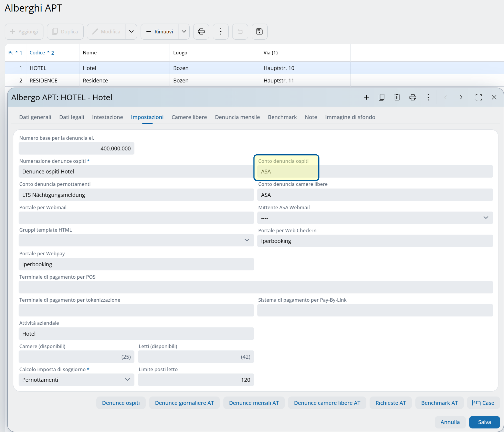This screenshot has height=432, width=504.
Task: Click Hauptstr. 11 address cell
Action: coord(305,81)
